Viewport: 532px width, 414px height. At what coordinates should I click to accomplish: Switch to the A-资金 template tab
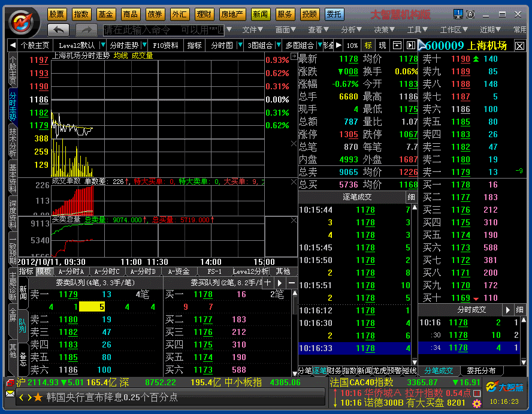pyautogui.click(x=179, y=271)
